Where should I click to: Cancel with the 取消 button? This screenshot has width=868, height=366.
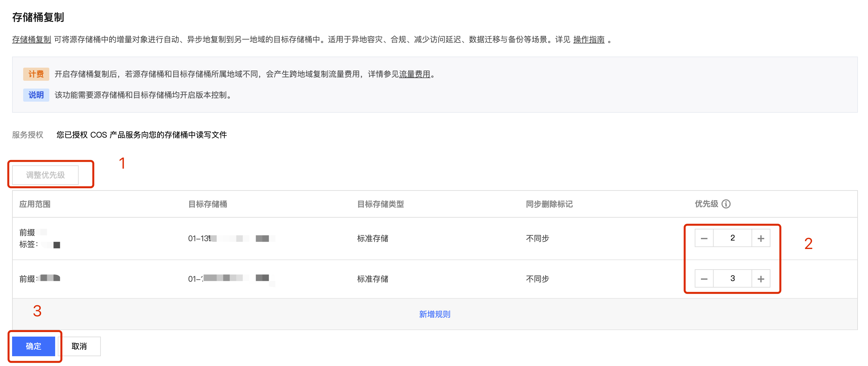(x=80, y=346)
